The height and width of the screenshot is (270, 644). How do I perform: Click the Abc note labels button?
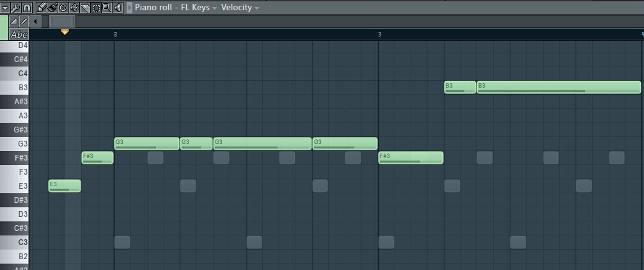[x=19, y=35]
